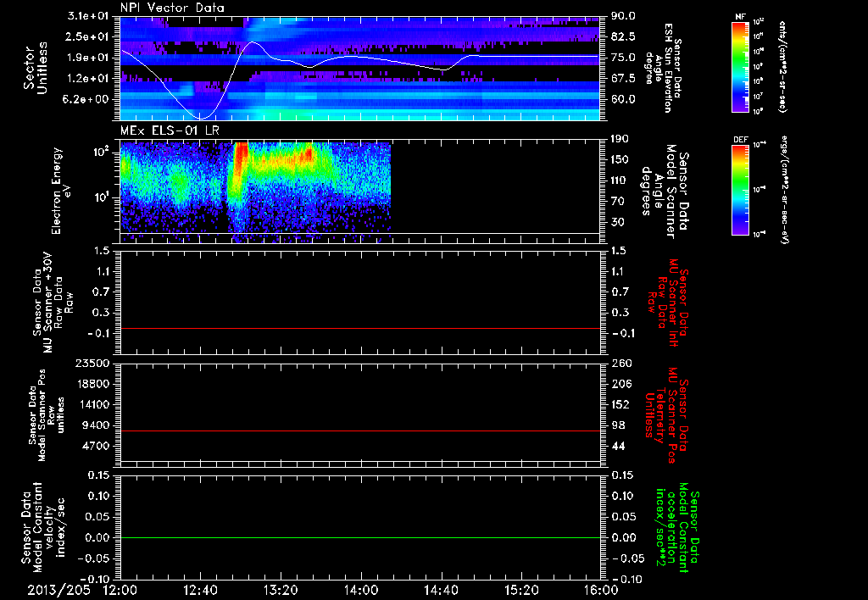Click the NF label above the color bar
Image resolution: width=868 pixels, height=600 pixels.
click(x=740, y=17)
